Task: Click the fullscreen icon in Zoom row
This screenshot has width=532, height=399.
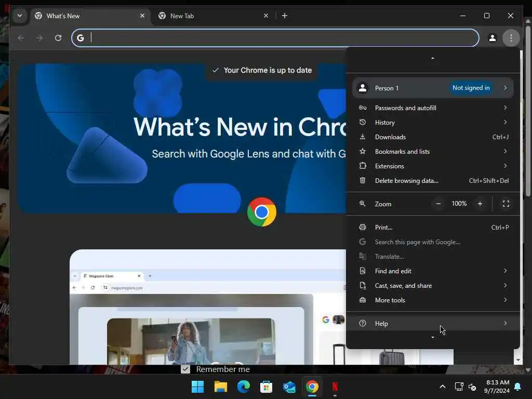Action: (506, 204)
